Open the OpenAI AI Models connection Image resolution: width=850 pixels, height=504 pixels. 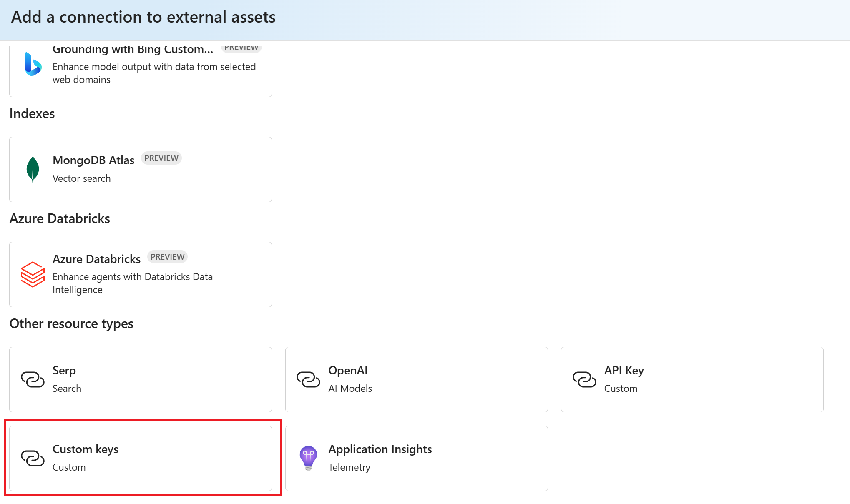pyautogui.click(x=416, y=379)
